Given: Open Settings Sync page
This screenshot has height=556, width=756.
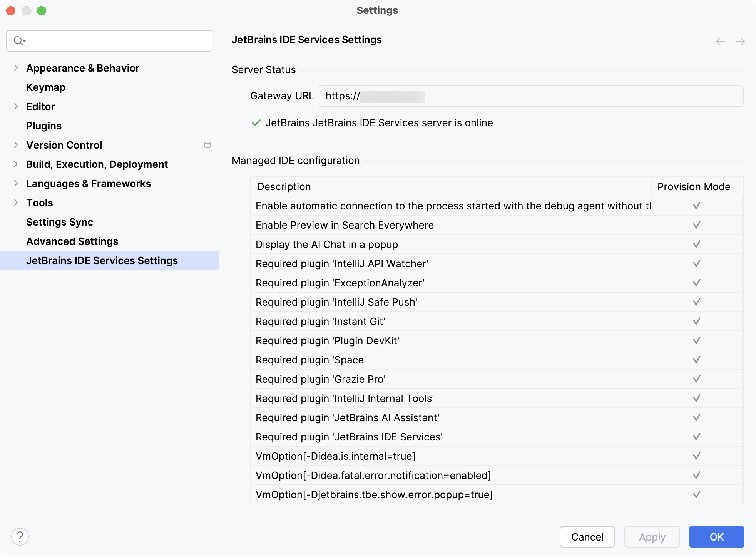Looking at the screenshot, I should tap(60, 222).
